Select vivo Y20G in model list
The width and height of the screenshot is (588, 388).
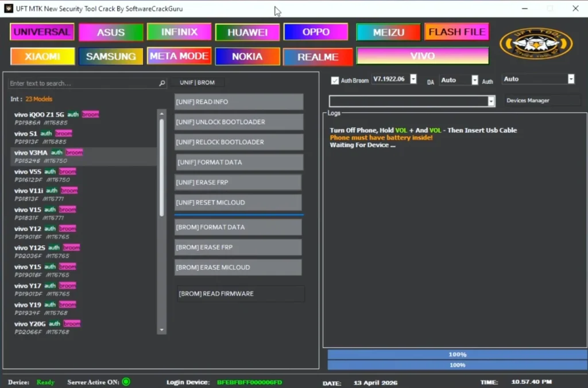click(30, 324)
